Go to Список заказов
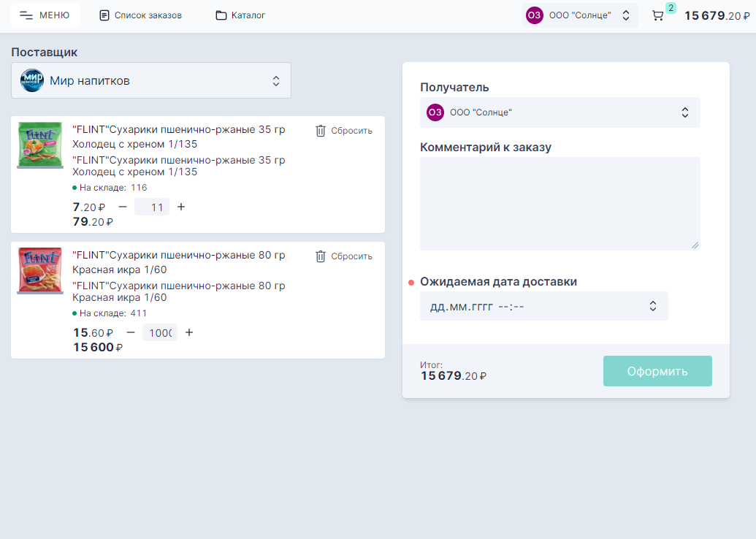Screen dimensions: 756x539 pyautogui.click(x=140, y=15)
